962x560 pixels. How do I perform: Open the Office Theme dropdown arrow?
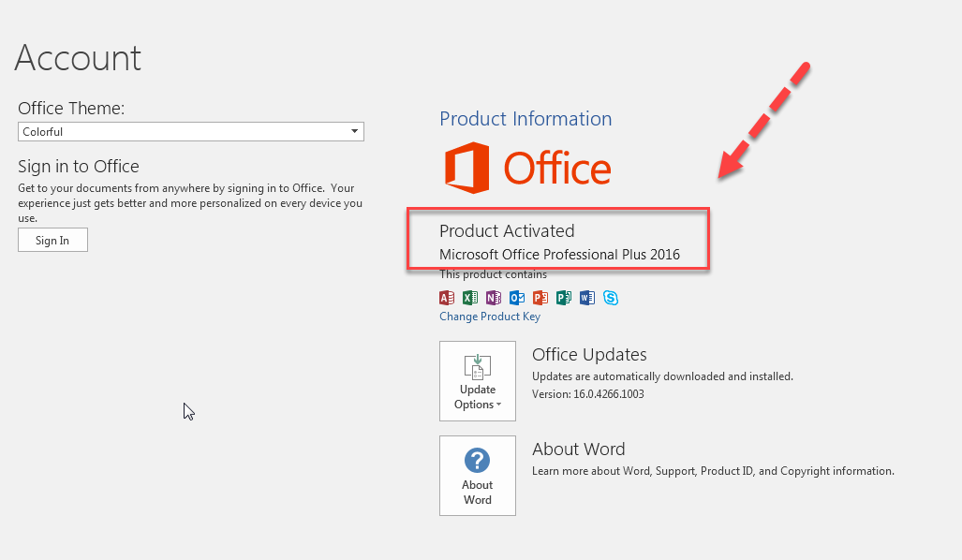355,132
